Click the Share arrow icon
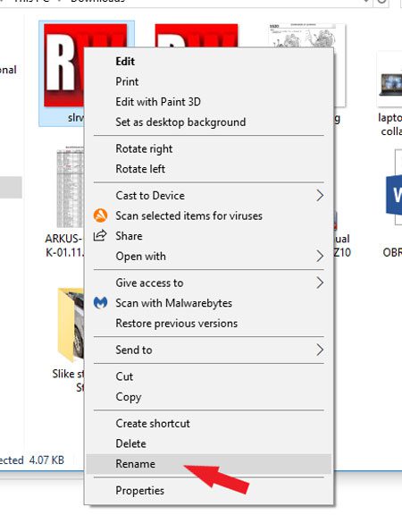This screenshot has width=402, height=532. [100, 235]
